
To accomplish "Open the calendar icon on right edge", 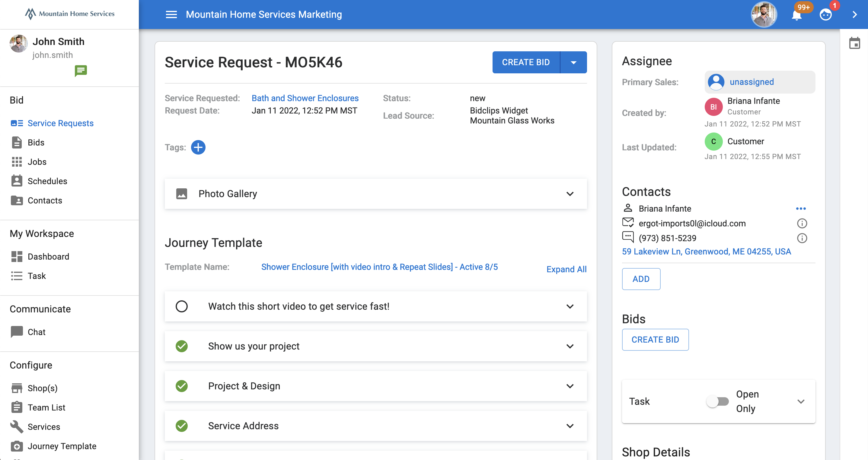I will click(854, 43).
